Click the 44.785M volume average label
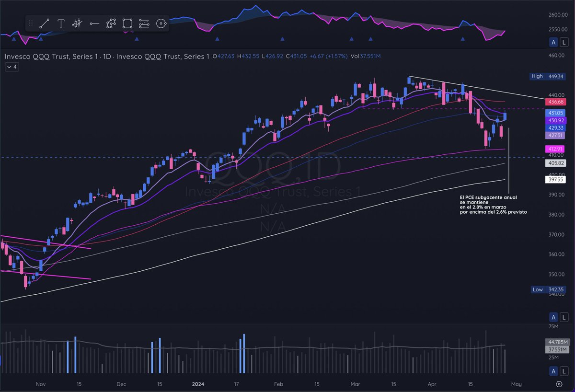 click(x=557, y=342)
